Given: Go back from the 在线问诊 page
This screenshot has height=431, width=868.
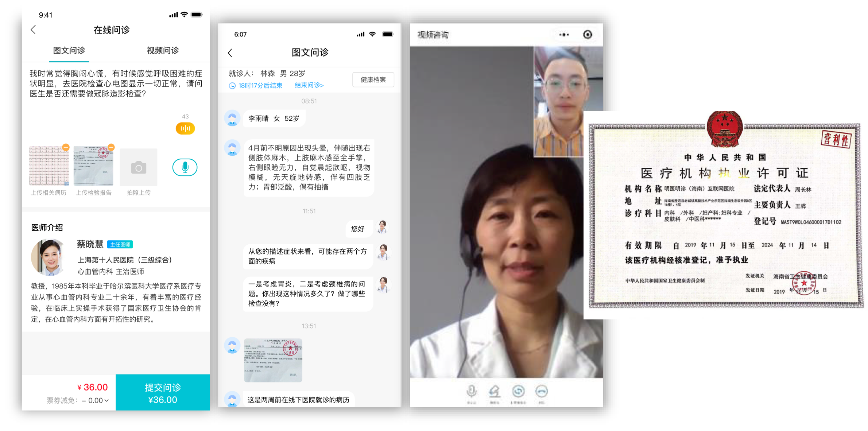Looking at the screenshot, I should point(33,30).
